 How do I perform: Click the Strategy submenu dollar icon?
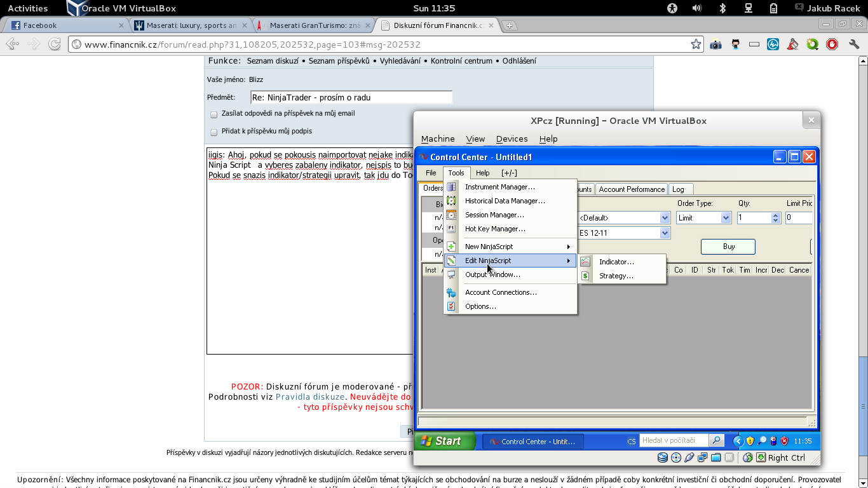pos(585,276)
